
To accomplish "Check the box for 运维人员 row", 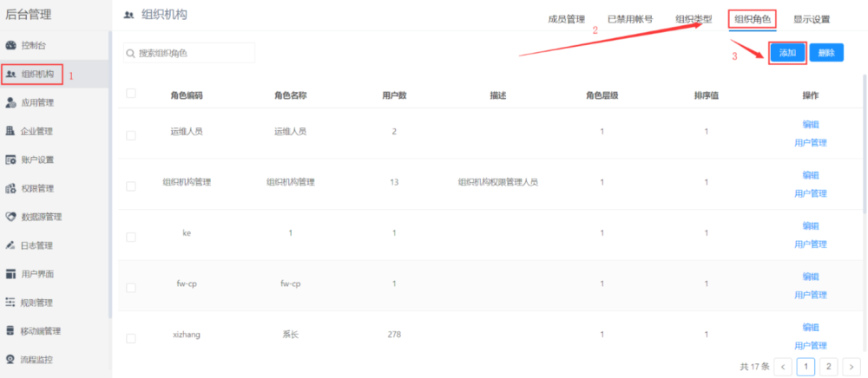I will [131, 135].
